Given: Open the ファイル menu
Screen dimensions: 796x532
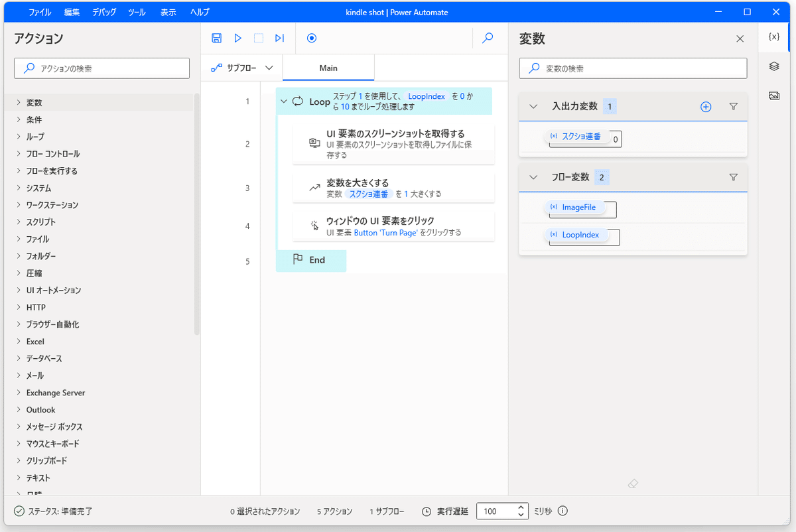Looking at the screenshot, I should (40, 12).
